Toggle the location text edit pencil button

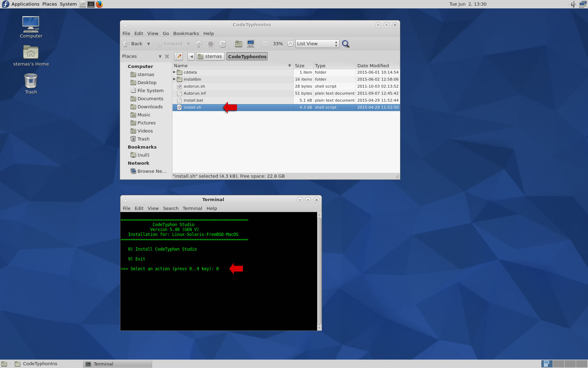point(179,56)
